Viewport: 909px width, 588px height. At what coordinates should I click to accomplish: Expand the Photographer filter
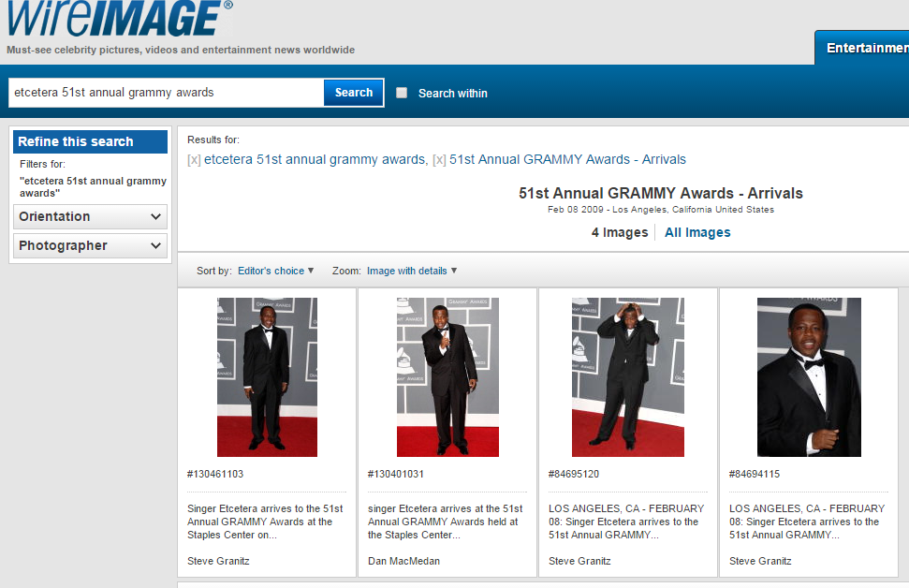click(x=90, y=245)
